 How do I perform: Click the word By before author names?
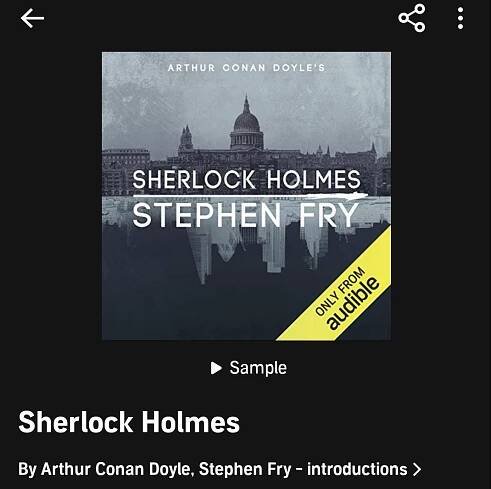tap(27, 469)
